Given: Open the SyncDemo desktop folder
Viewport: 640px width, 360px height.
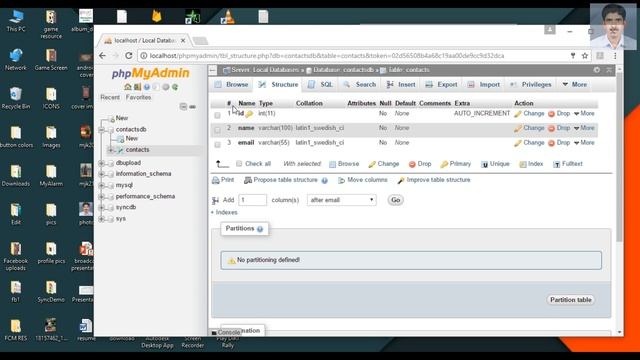Looking at the screenshot, I should tap(51, 291).
